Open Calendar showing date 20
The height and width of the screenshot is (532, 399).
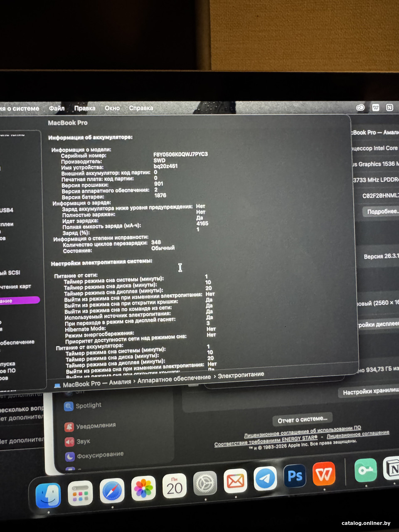point(175,486)
